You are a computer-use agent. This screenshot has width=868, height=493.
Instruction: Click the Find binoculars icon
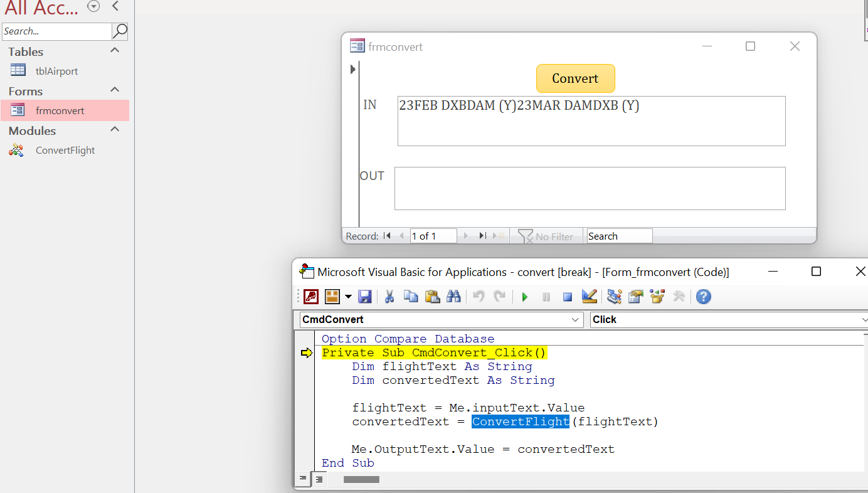(x=453, y=297)
